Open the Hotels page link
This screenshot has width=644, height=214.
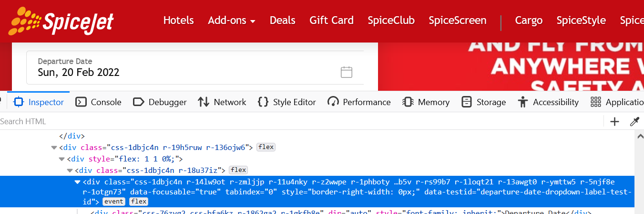click(178, 21)
